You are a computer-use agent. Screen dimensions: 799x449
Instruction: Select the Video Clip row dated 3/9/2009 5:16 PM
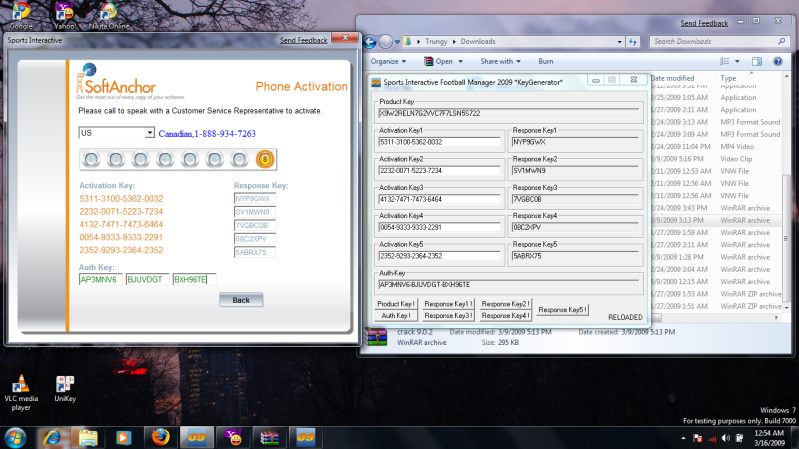[716, 159]
